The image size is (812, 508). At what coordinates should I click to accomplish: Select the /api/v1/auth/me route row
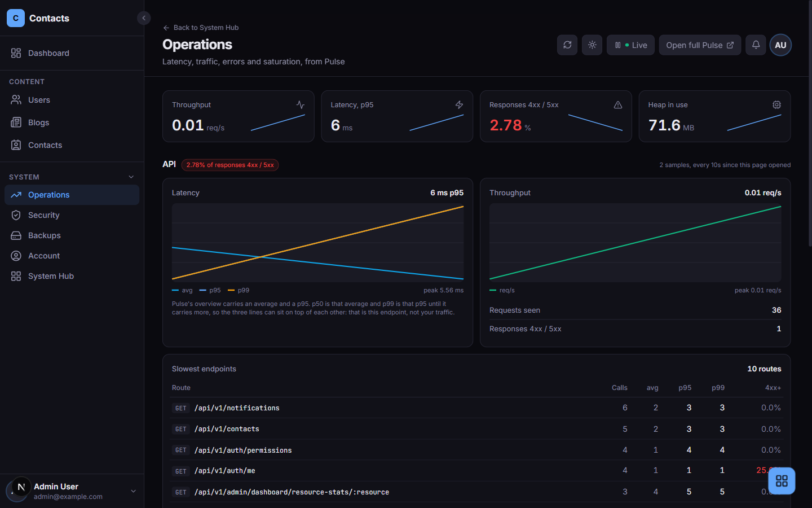(476, 471)
